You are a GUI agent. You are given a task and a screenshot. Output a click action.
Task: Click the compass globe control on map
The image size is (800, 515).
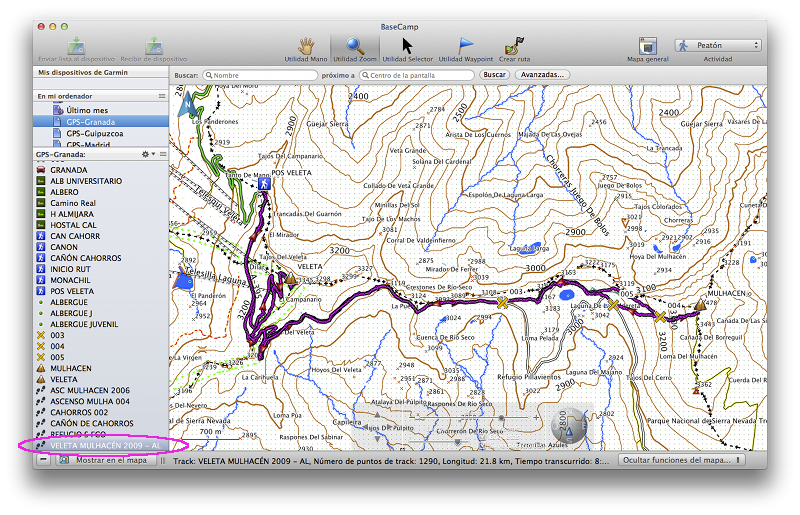[569, 426]
